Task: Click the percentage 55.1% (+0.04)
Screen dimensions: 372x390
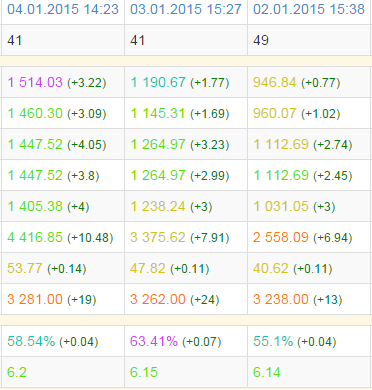Action: pos(295,342)
